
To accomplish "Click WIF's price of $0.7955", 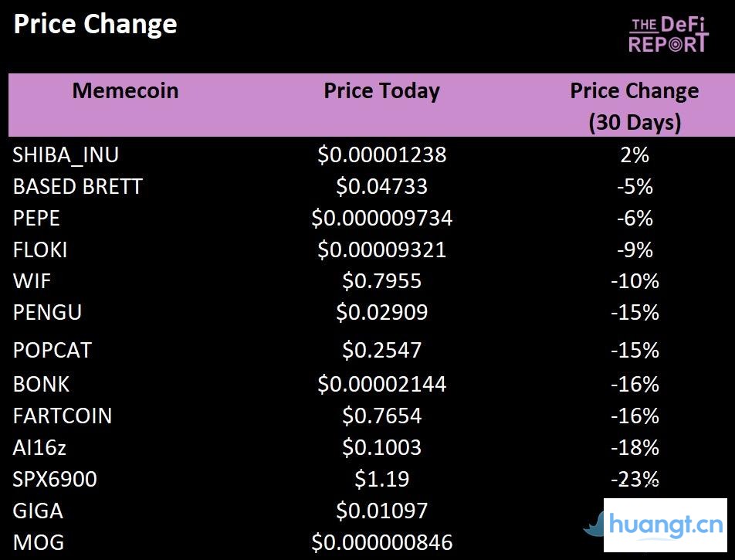I will (x=381, y=281).
